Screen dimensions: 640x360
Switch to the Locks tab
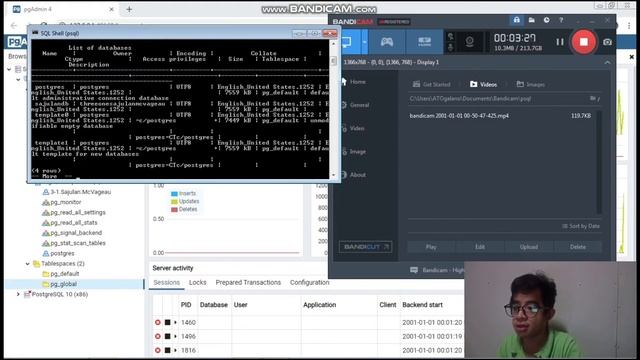click(198, 282)
